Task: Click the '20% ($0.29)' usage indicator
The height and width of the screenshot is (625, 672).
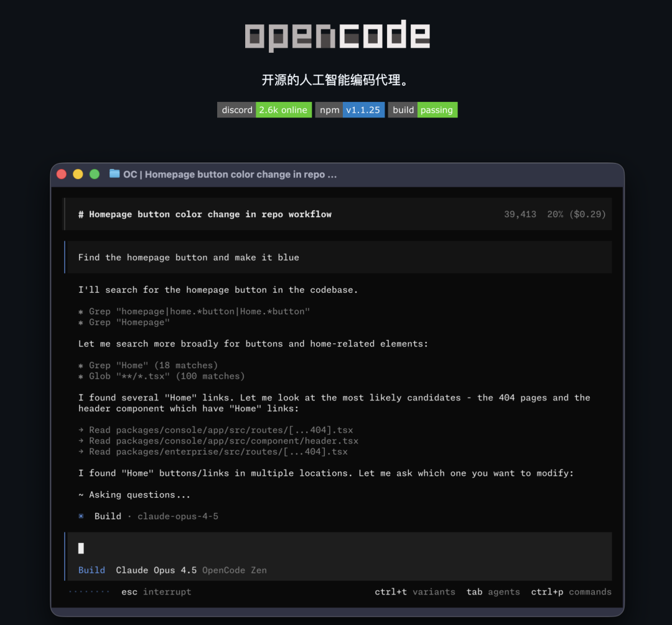Action: pyautogui.click(x=576, y=214)
